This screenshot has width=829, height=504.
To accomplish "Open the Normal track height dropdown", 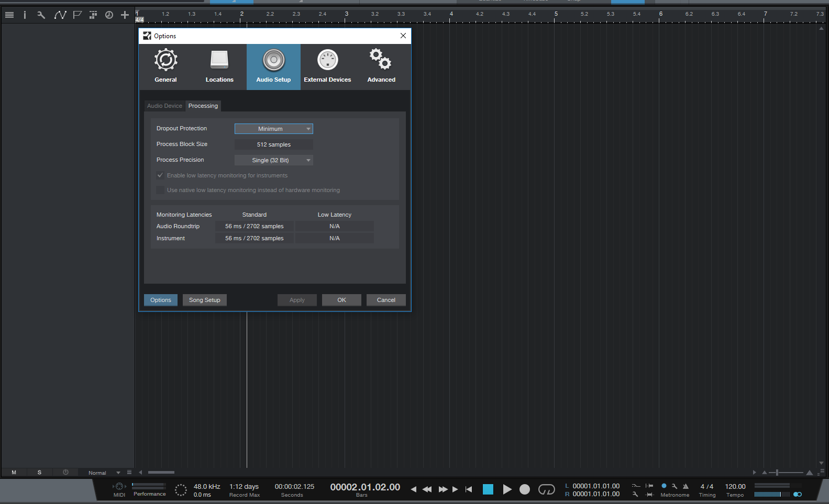I will 104,473.
